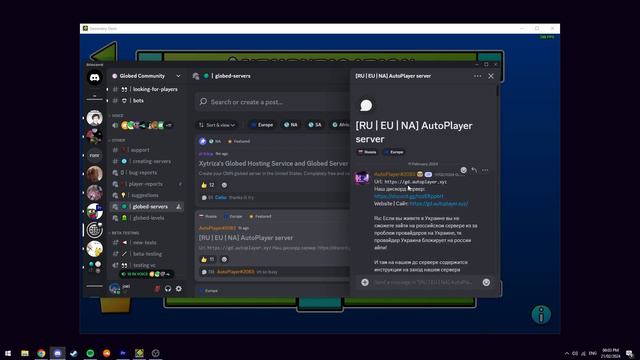
Task: Add reaction on Xytriza's hosting post
Action: pos(224,185)
